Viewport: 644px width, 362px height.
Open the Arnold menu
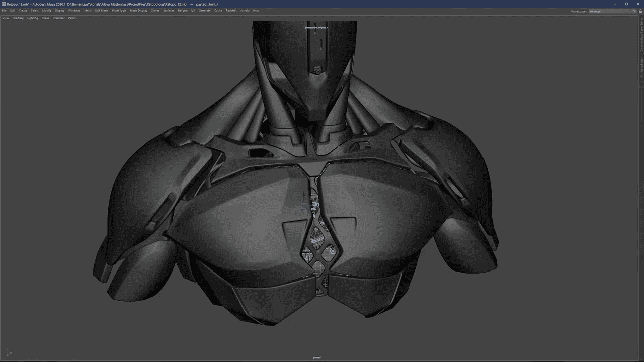click(245, 10)
